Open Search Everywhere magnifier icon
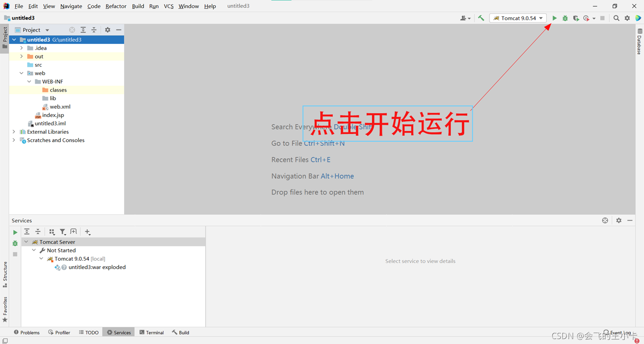 616,18
